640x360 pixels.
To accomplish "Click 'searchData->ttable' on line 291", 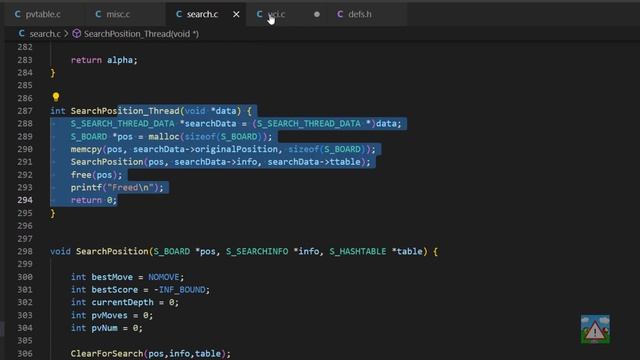I will (314, 162).
